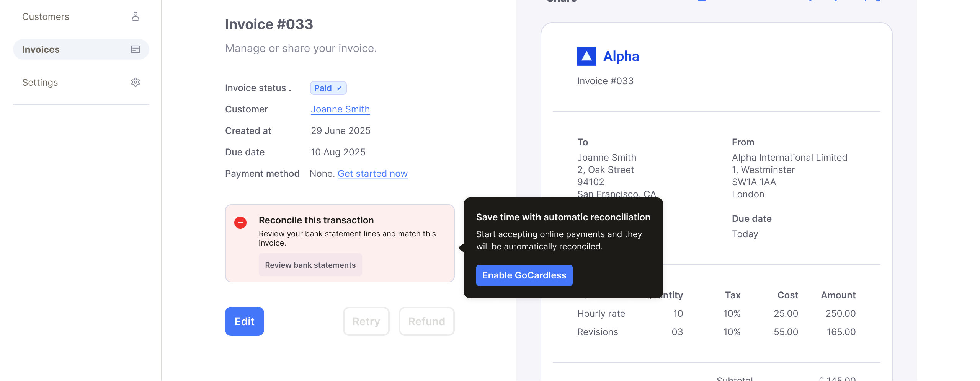
Task: Click the 2, Oak Street address line
Action: tap(606, 170)
